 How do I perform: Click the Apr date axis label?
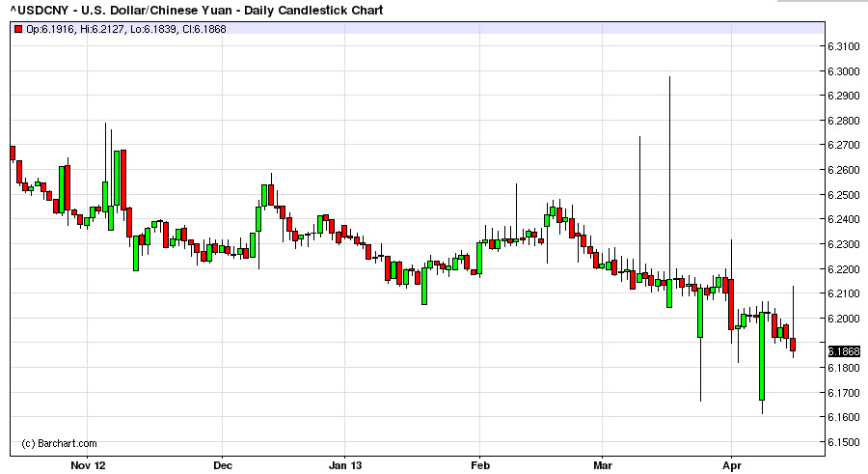pos(732,465)
